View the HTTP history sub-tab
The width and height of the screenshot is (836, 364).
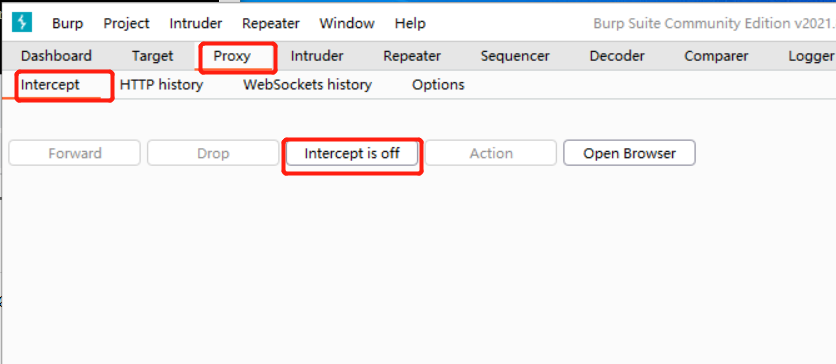click(x=162, y=85)
